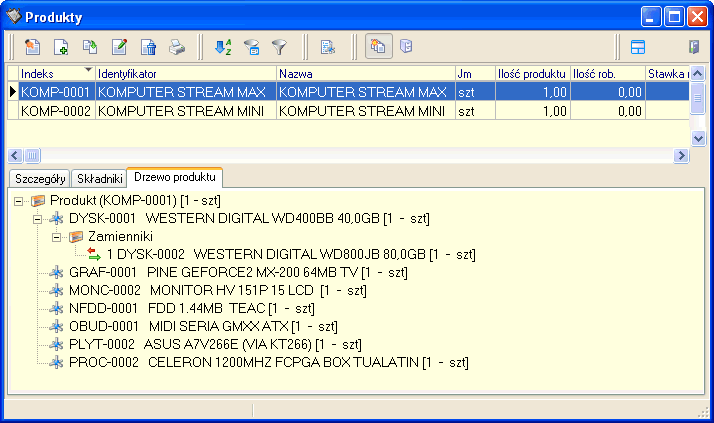Screen dimensions: 714x423
Task: Collapse the Produkt (KOMP-0001) tree root
Action: click(18, 201)
